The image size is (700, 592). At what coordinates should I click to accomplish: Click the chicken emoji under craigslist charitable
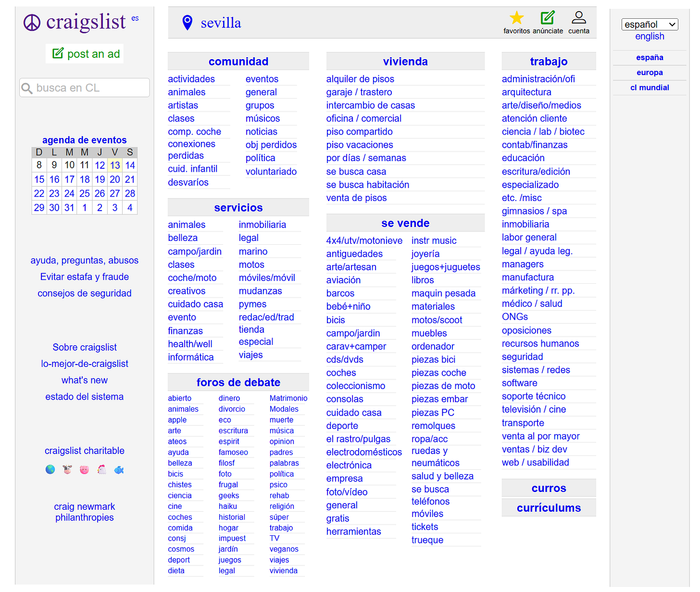tap(101, 469)
